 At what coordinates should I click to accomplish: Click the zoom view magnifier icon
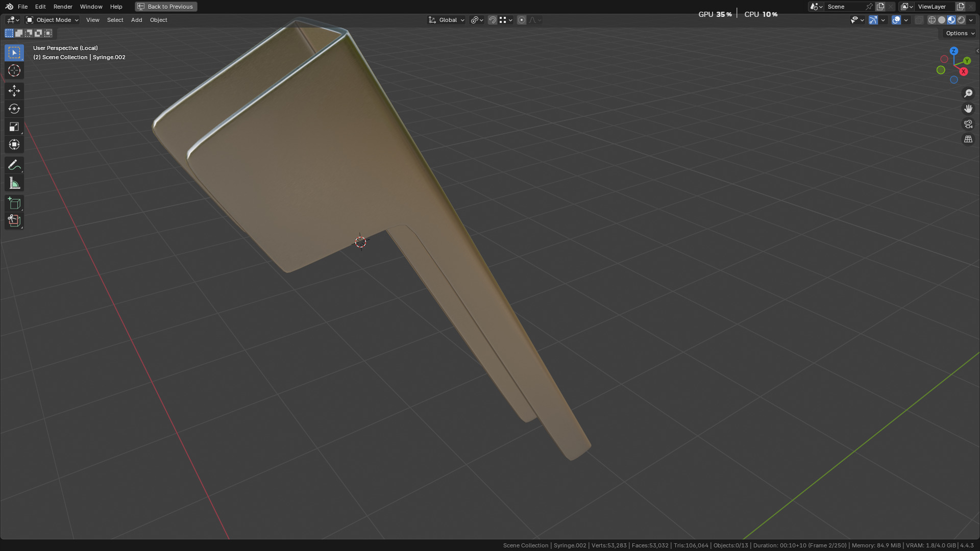click(x=968, y=93)
